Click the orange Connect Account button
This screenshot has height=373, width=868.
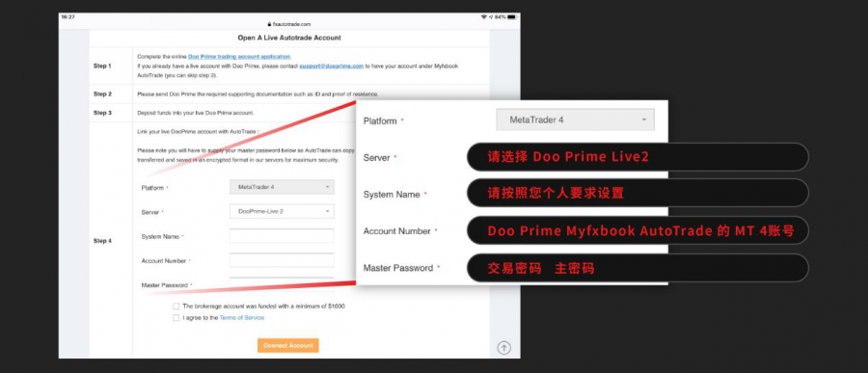click(x=287, y=345)
